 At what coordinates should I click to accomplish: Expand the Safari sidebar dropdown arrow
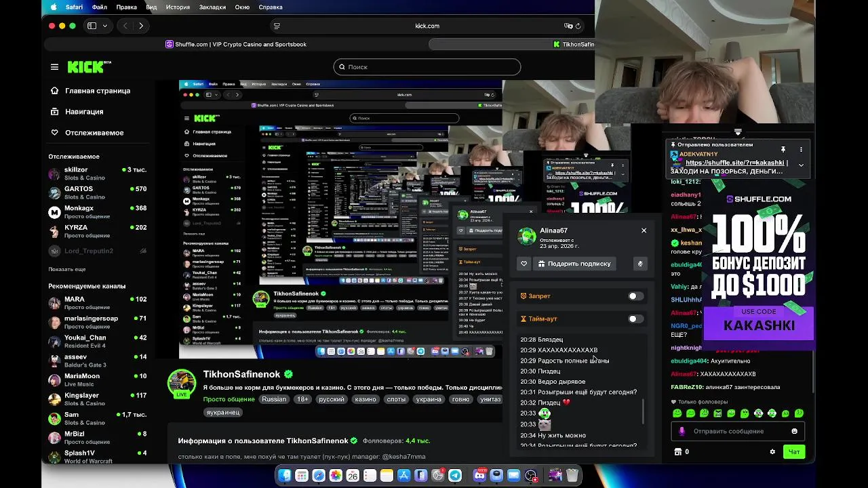point(104,26)
